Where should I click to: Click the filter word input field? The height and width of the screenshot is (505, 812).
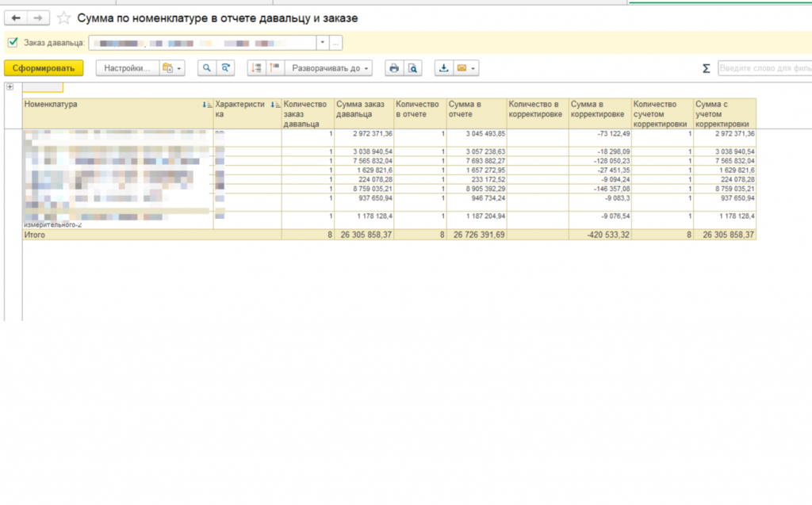point(765,68)
